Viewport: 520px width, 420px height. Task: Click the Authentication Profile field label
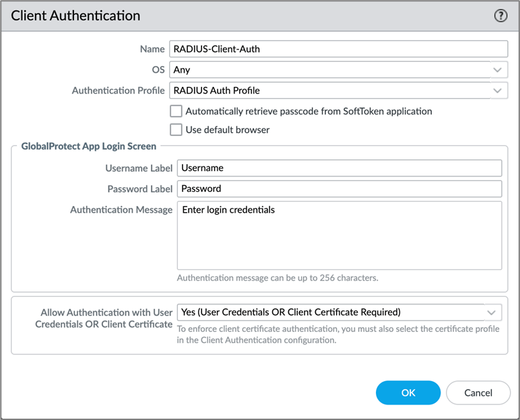[118, 90]
